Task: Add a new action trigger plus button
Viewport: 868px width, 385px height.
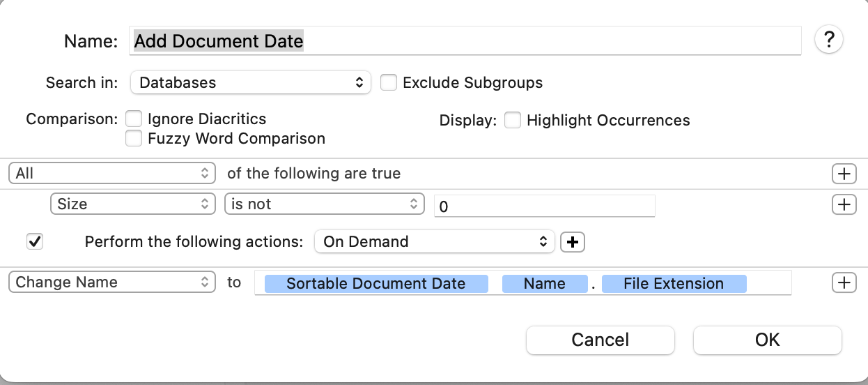Action: [x=573, y=242]
